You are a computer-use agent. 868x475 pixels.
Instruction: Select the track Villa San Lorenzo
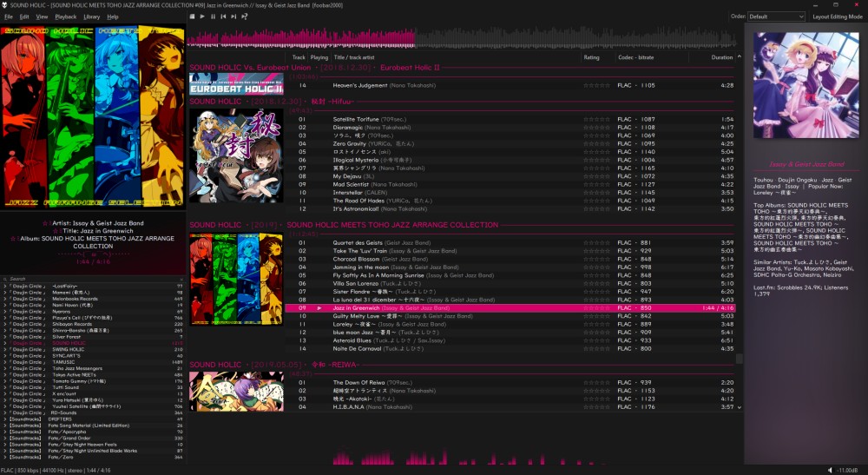point(510,283)
